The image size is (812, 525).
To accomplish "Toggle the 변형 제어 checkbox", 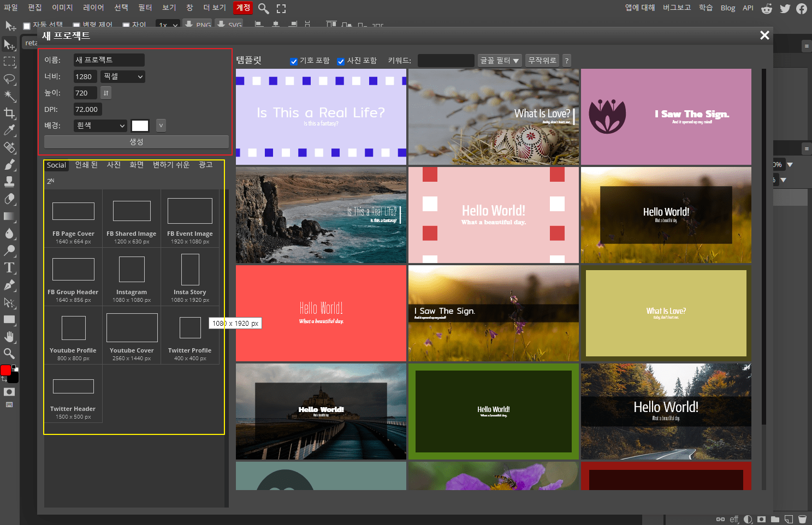I will [x=76, y=26].
